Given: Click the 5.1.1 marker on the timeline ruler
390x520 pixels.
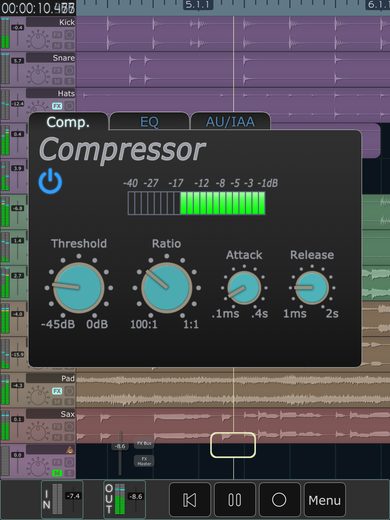Looking at the screenshot, I should pos(197,5).
